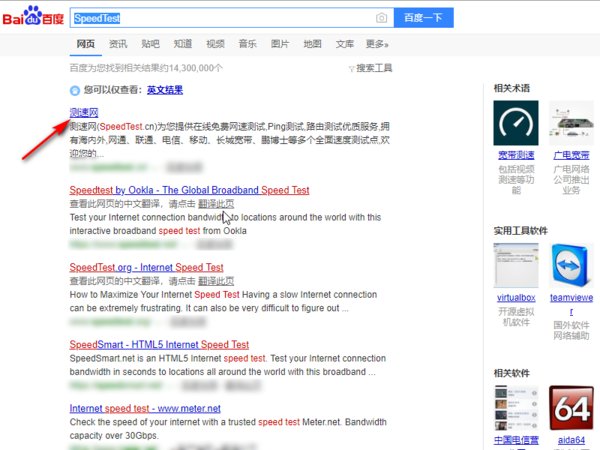
Task: Open Speedtest by Ookla result link
Action: click(189, 190)
